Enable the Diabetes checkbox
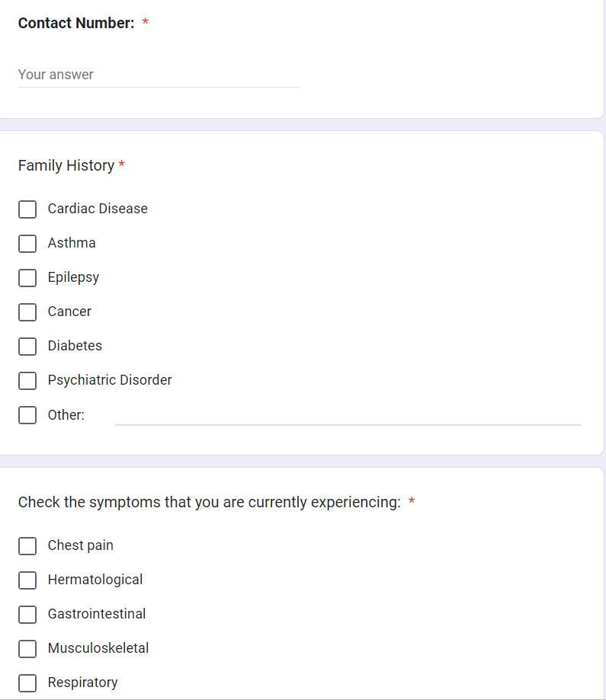Image resolution: width=606 pixels, height=700 pixels. click(x=27, y=346)
